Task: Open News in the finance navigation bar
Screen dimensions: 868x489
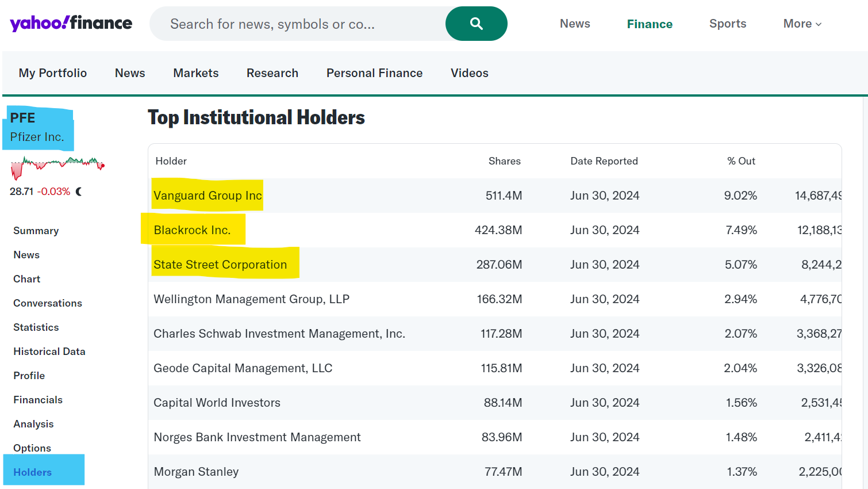Action: 130,73
